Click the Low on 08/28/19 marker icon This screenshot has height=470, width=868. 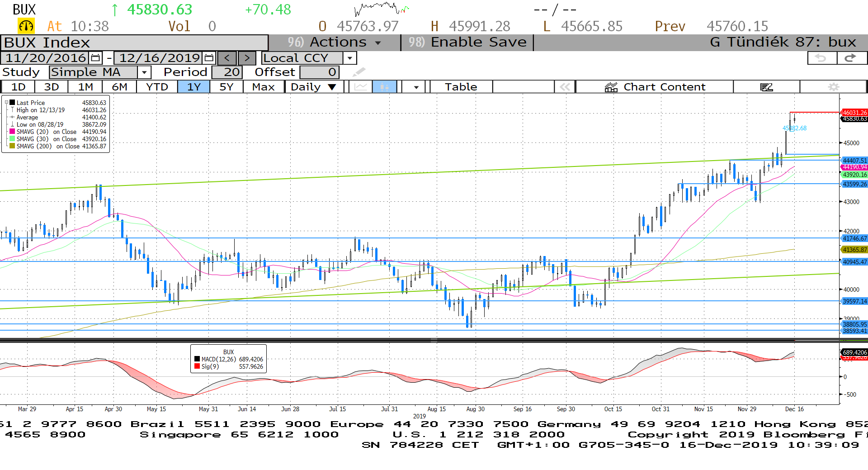click(13, 124)
